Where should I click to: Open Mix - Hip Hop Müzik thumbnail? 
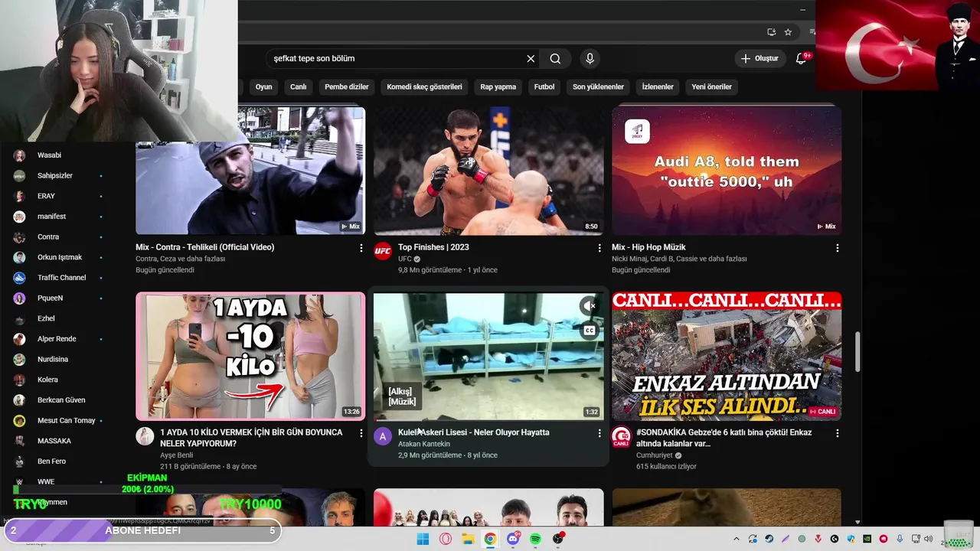tap(727, 170)
